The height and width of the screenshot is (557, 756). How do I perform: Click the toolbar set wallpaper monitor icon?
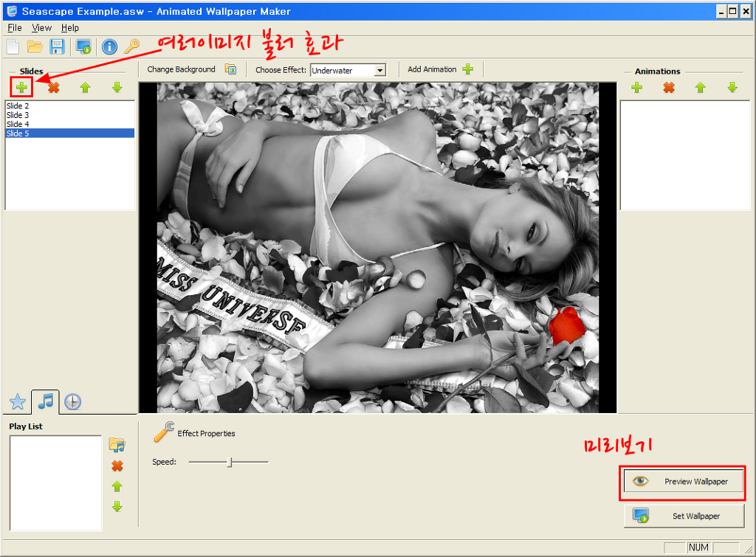click(83, 46)
